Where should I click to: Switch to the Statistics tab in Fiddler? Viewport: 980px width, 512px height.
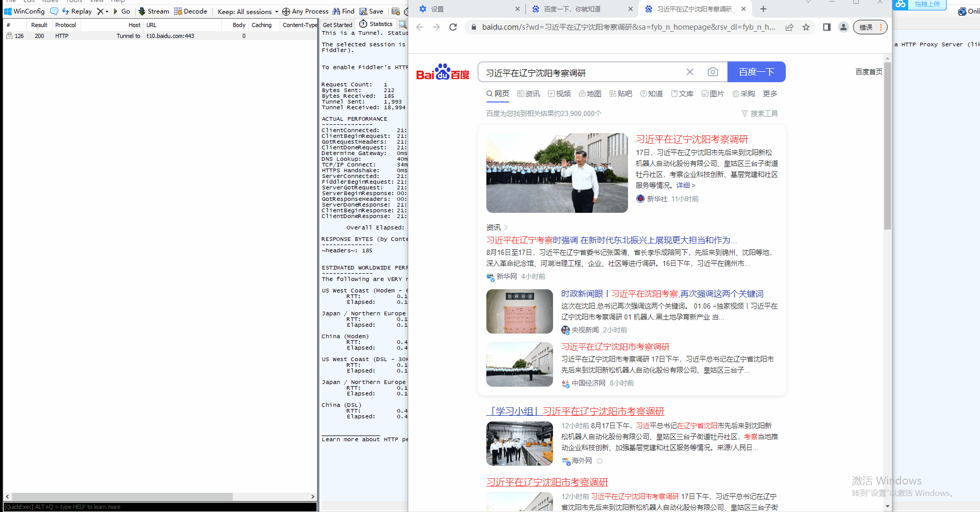coord(380,23)
